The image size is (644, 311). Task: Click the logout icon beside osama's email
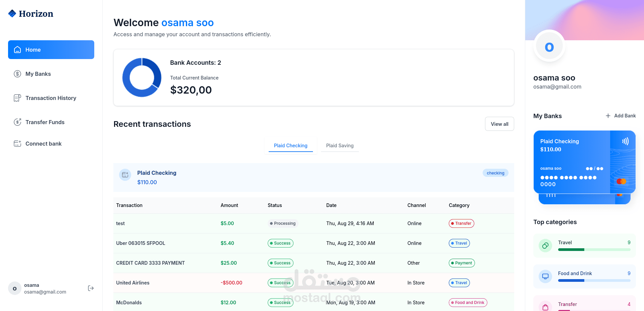(x=91, y=288)
